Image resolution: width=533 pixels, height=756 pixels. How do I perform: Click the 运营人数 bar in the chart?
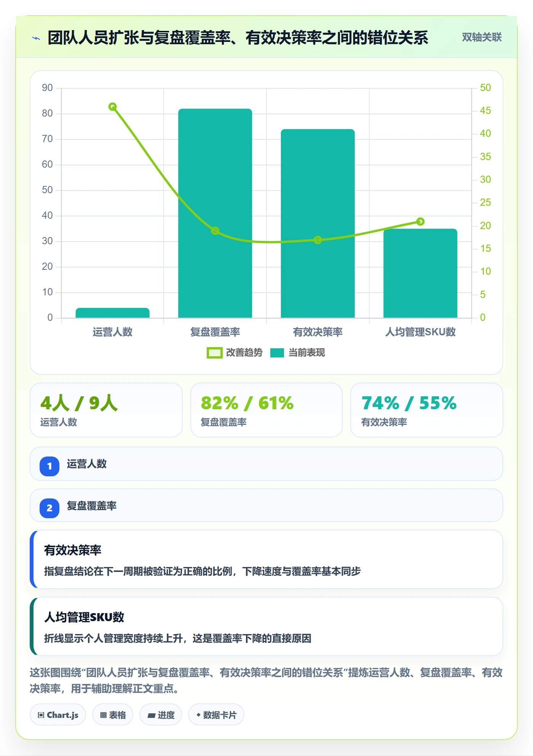click(113, 313)
